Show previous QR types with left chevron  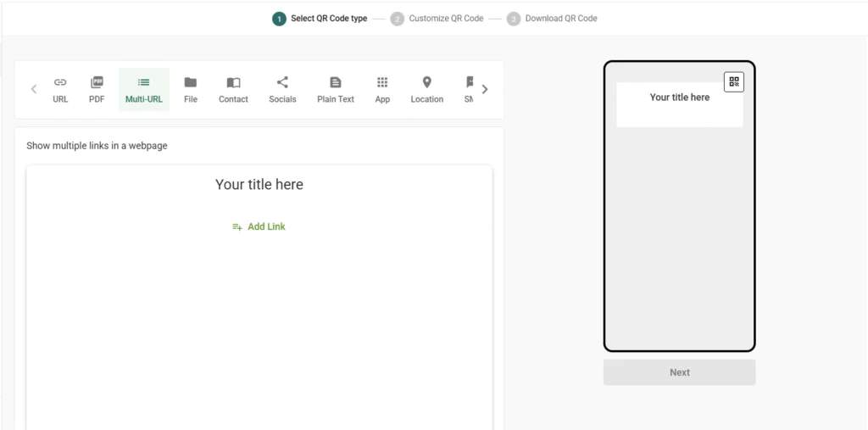point(34,89)
